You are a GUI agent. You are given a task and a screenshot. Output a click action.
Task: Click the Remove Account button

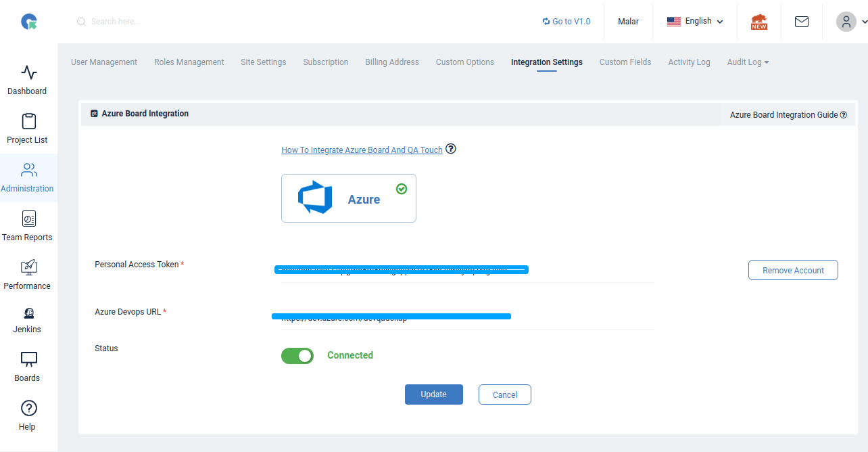click(793, 270)
